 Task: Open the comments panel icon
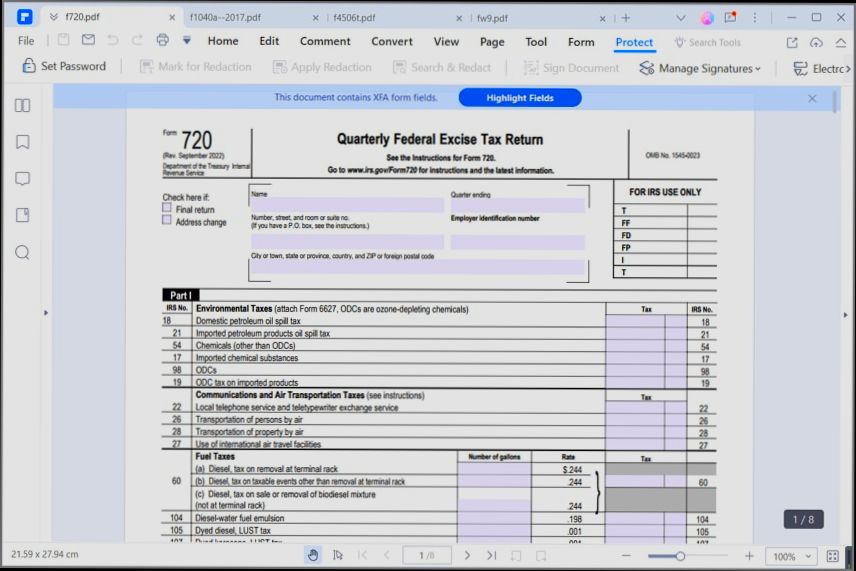pos(22,179)
